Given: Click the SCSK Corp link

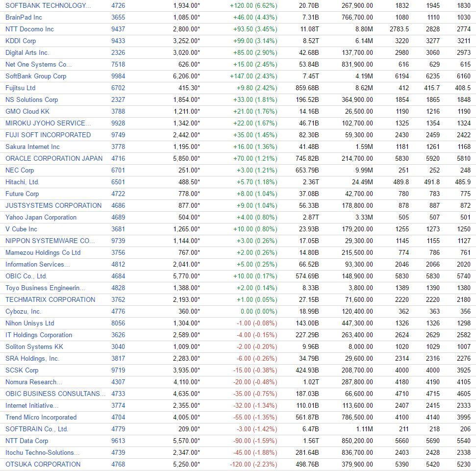Looking at the screenshot, I should (x=22, y=371).
